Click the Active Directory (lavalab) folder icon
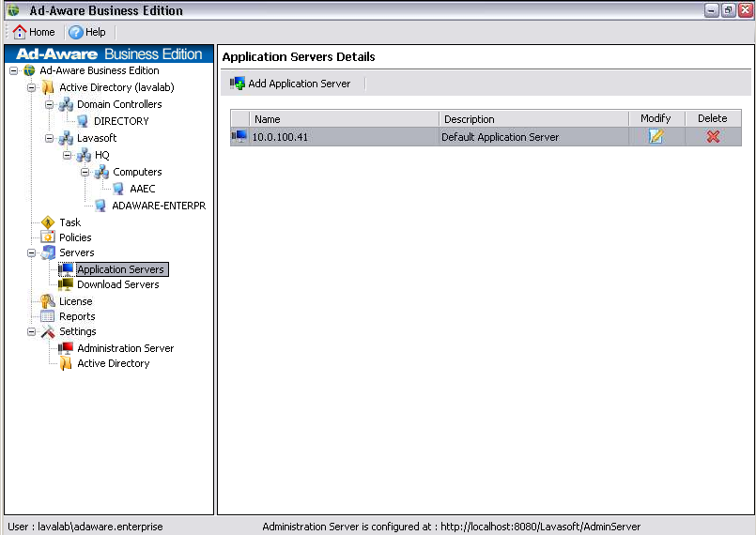This screenshot has height=535, width=756. point(48,87)
